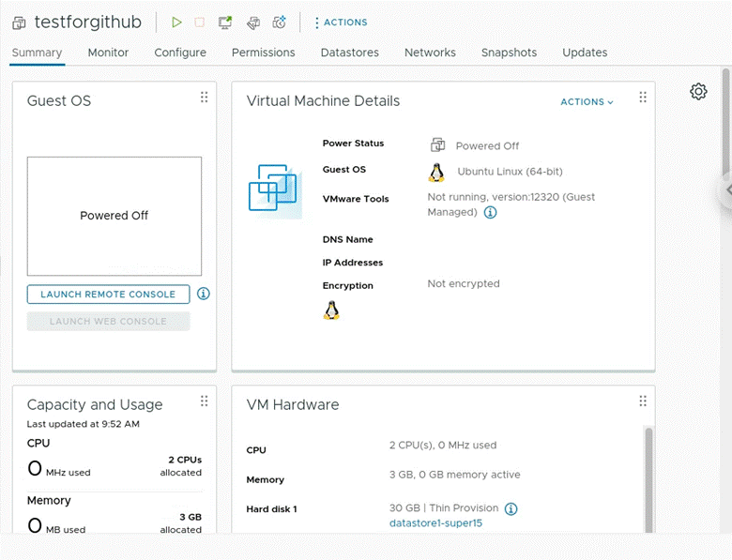Click the VMware Tools info icon
The height and width of the screenshot is (560, 732).
point(490,212)
